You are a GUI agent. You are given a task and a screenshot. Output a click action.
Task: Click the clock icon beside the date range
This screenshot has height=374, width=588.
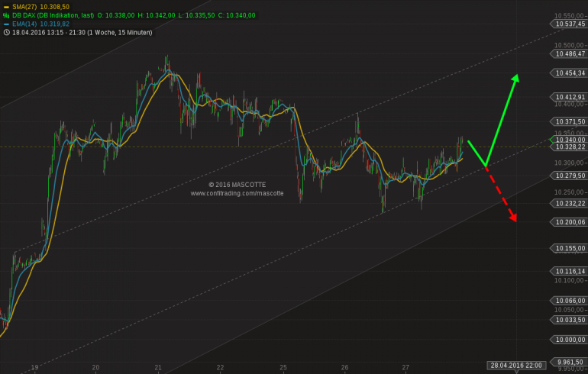click(6, 33)
